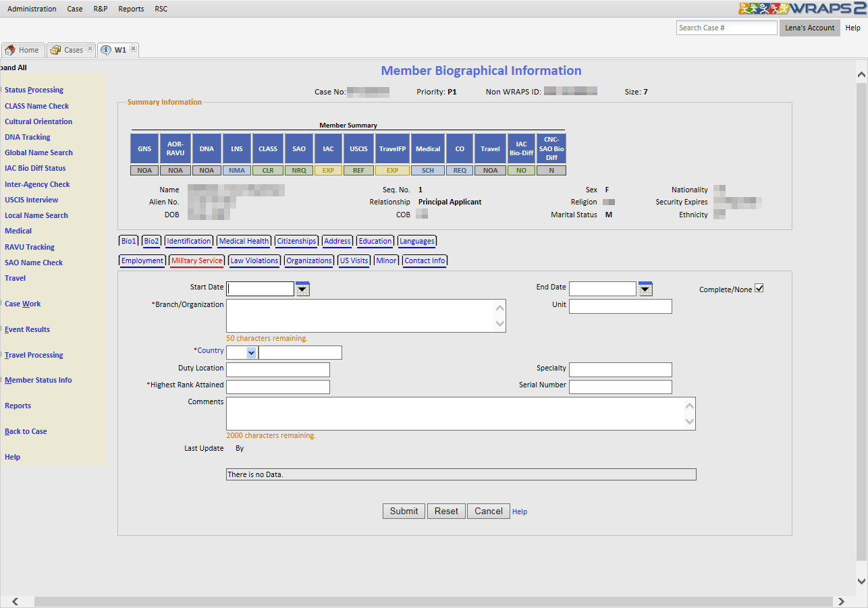Screen dimensions: 868x608
Task: Close the Cases tab
Action: pos(90,49)
